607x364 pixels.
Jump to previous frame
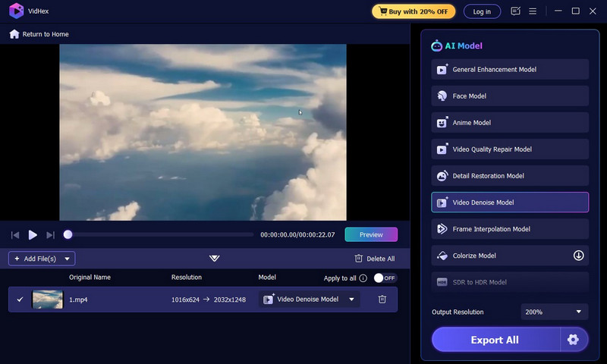coord(15,235)
